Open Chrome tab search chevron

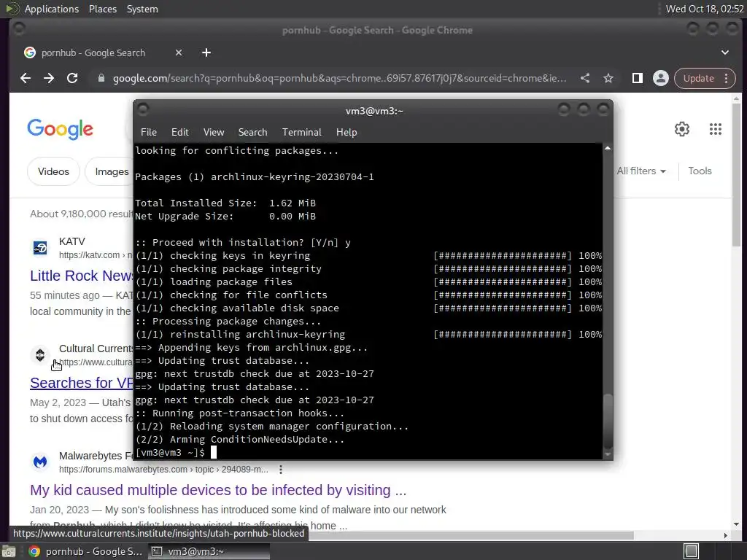point(724,52)
